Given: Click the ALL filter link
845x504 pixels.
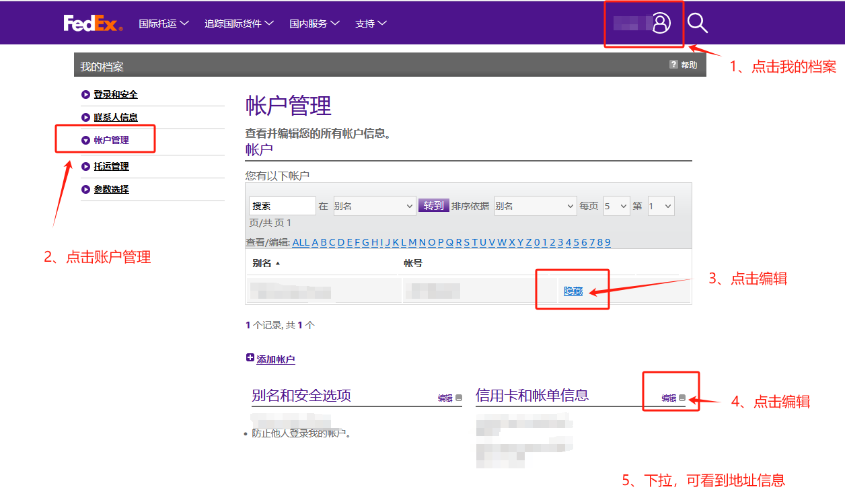Looking at the screenshot, I should [x=301, y=242].
